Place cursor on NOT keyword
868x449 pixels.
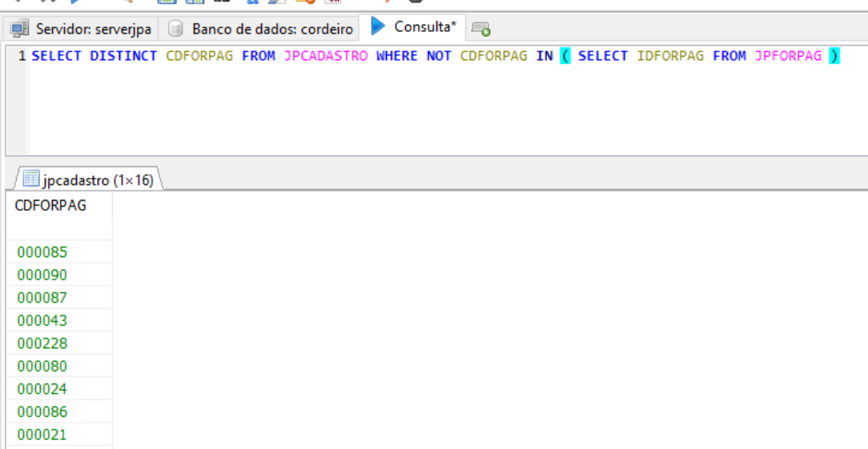point(439,56)
